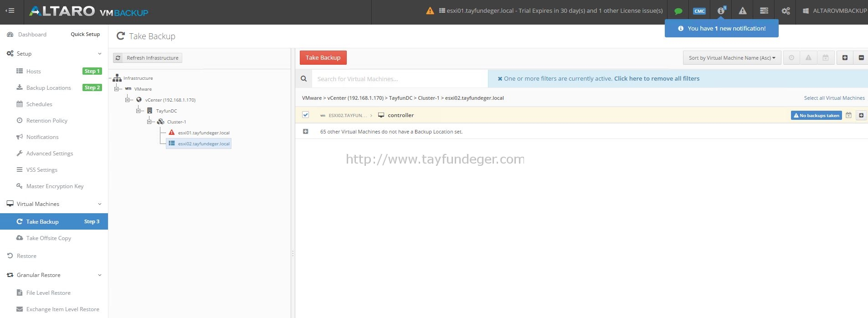Click the red Take Backup button
868x318 pixels.
[323, 57]
